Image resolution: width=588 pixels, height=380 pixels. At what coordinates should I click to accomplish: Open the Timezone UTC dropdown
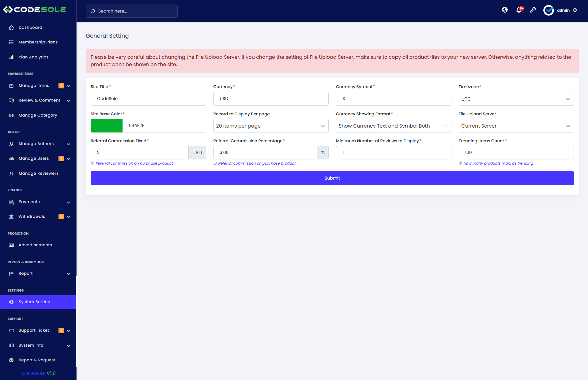(x=516, y=99)
